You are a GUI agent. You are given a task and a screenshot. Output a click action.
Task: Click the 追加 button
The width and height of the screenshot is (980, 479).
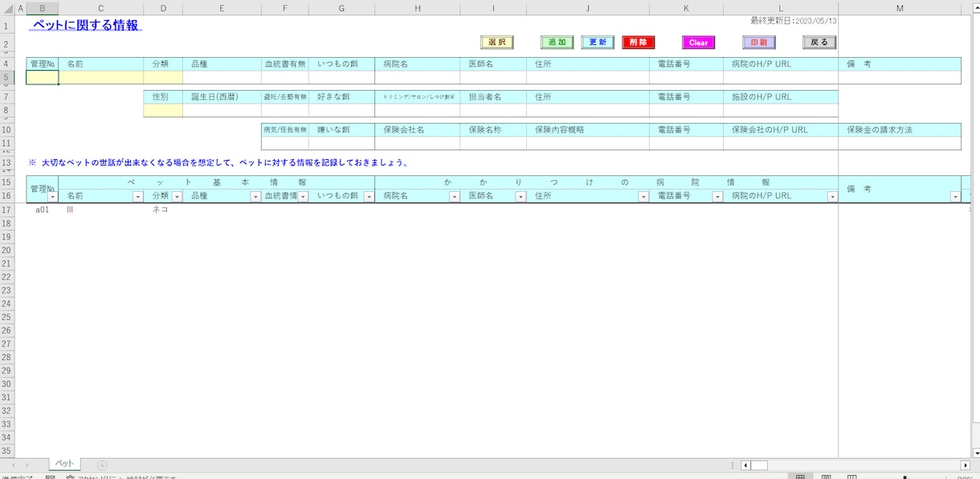[x=557, y=43]
